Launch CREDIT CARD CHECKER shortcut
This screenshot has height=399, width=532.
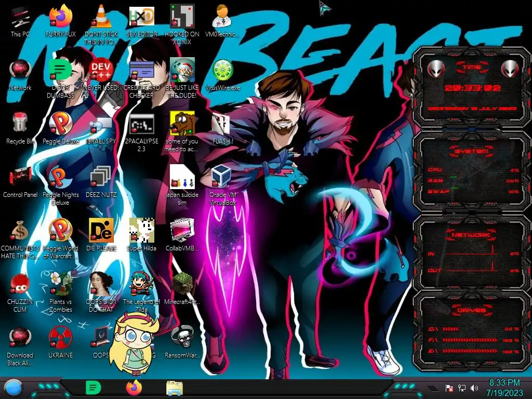click(x=142, y=71)
